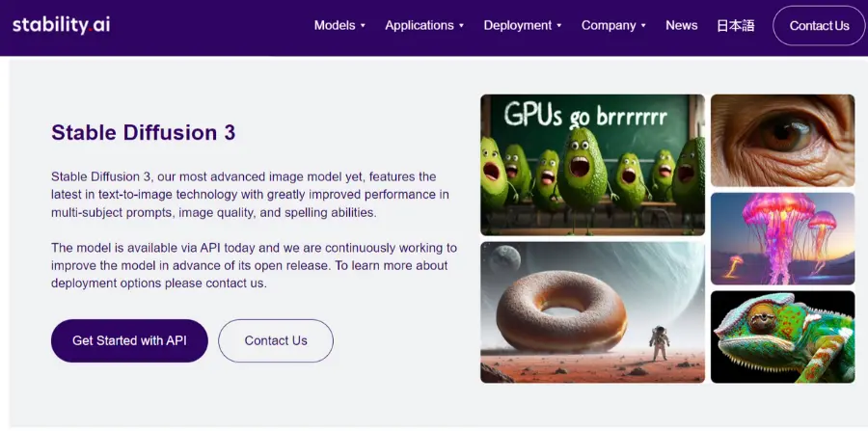
Task: Click Contact Us in the header
Action: pos(819,25)
